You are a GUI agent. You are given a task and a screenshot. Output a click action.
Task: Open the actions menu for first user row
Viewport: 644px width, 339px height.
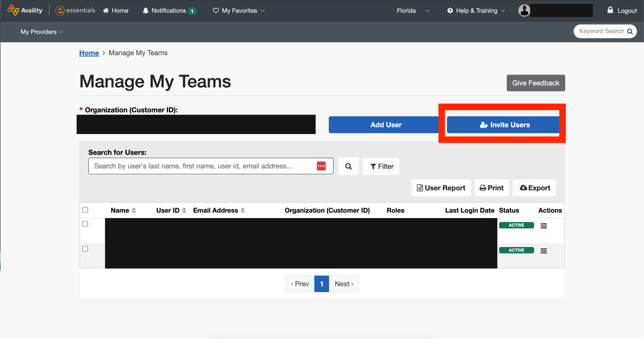tap(544, 226)
